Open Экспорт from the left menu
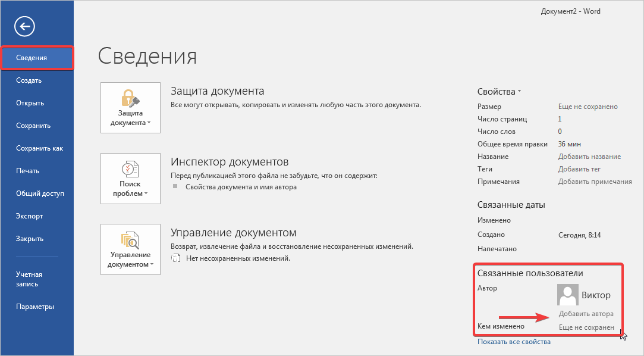Image resolution: width=644 pixels, height=356 pixels. [x=30, y=216]
